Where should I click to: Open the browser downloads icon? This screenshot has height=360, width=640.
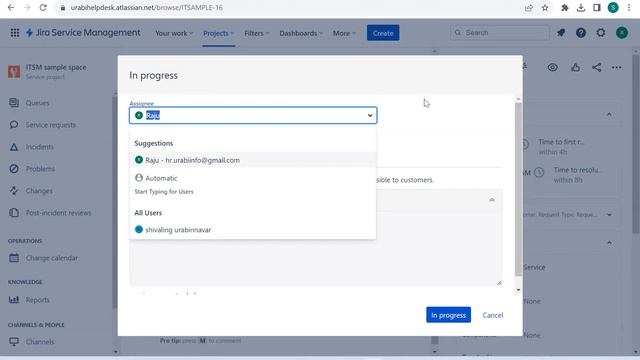pos(581,8)
